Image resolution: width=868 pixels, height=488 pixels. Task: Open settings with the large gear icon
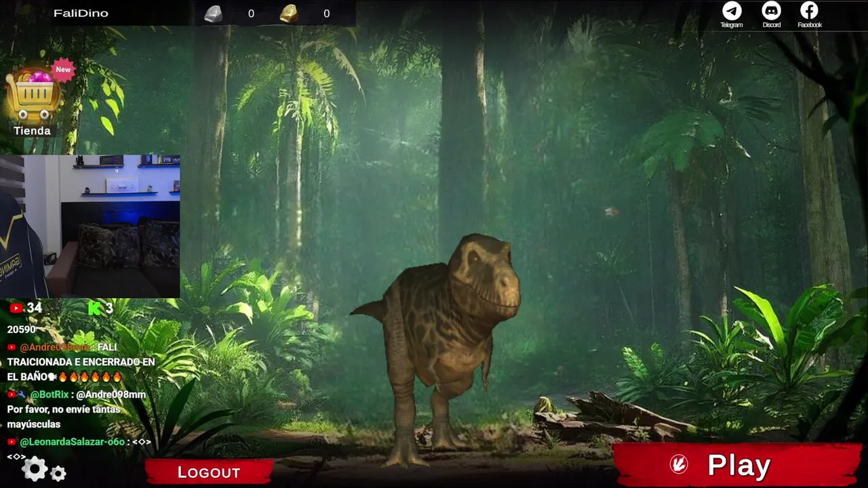35,468
